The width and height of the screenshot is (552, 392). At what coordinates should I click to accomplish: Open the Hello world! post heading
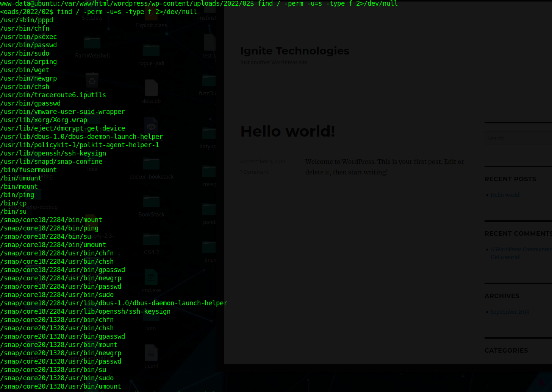288,131
